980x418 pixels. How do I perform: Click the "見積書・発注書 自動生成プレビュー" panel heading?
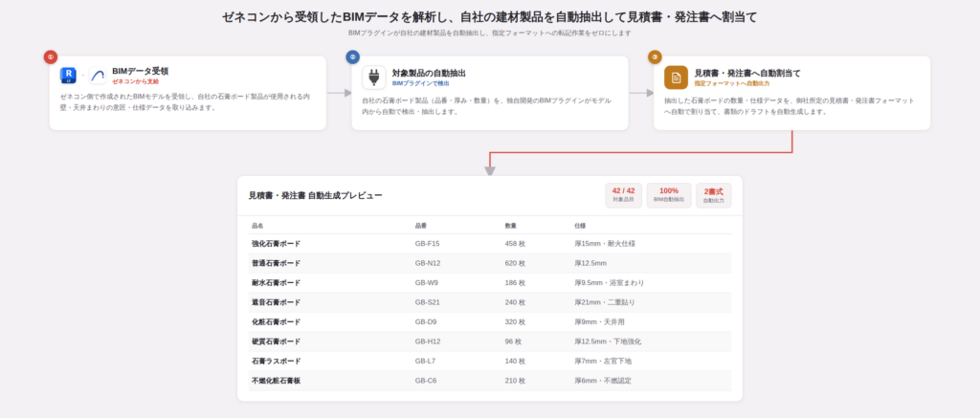[315, 195]
